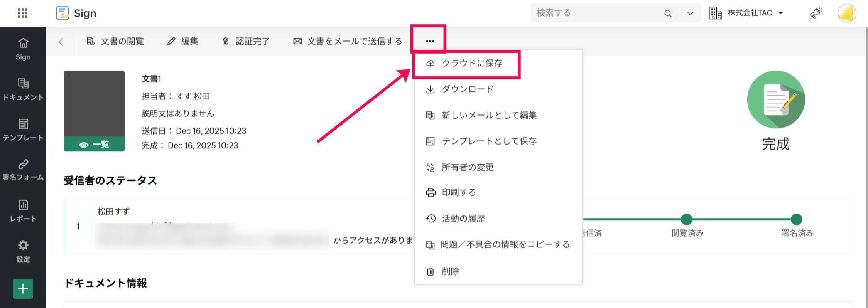This screenshot has width=868, height=308.
Task: Open 設定 gear in the sidebar
Action: click(x=23, y=251)
